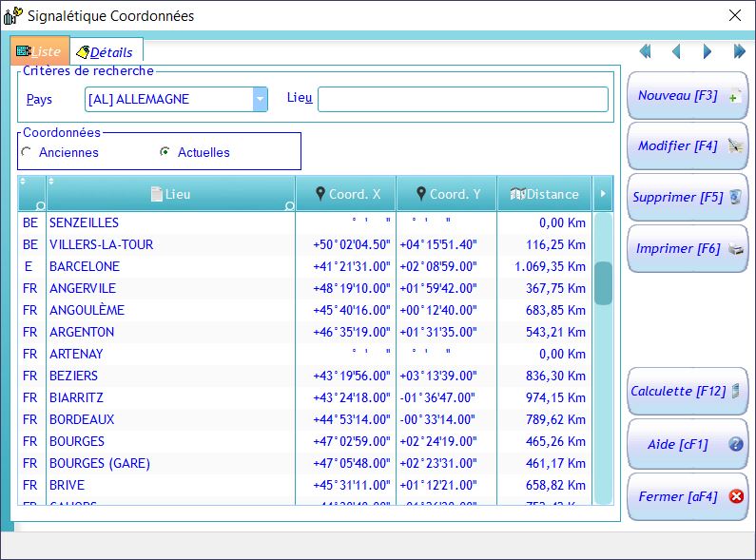Go to previous record arrow

pos(676,51)
